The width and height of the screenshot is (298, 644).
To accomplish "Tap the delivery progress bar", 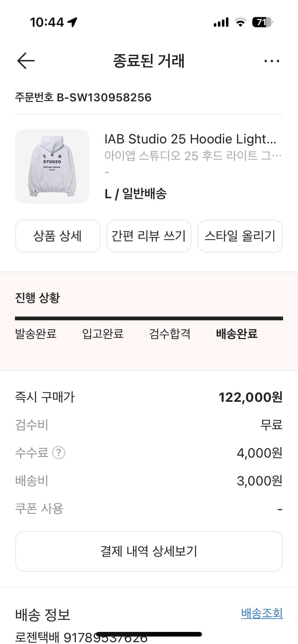I will 149,318.
